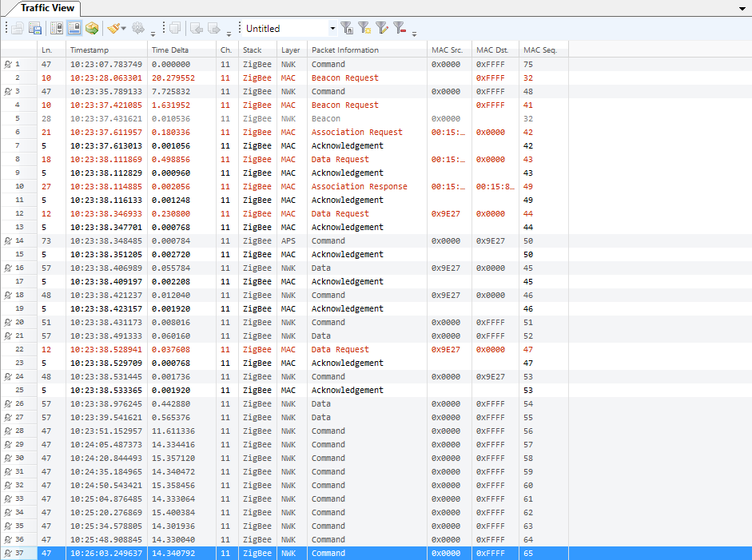Image resolution: width=752 pixels, height=560 pixels.
Task: Click the key icon on row 18
Action: (8, 296)
